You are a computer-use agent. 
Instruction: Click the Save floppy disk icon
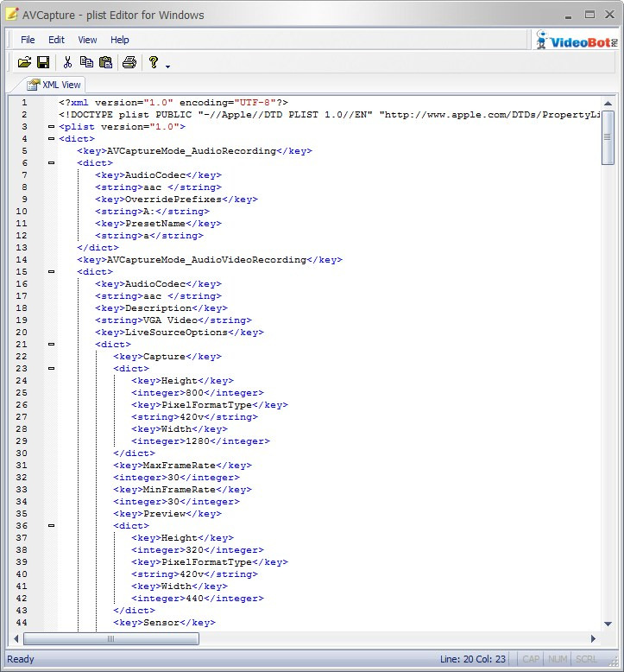(x=43, y=62)
